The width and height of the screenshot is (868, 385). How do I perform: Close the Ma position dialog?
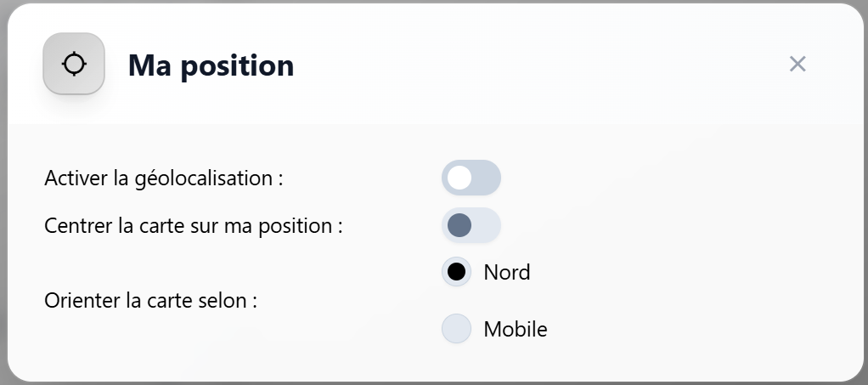click(x=797, y=64)
